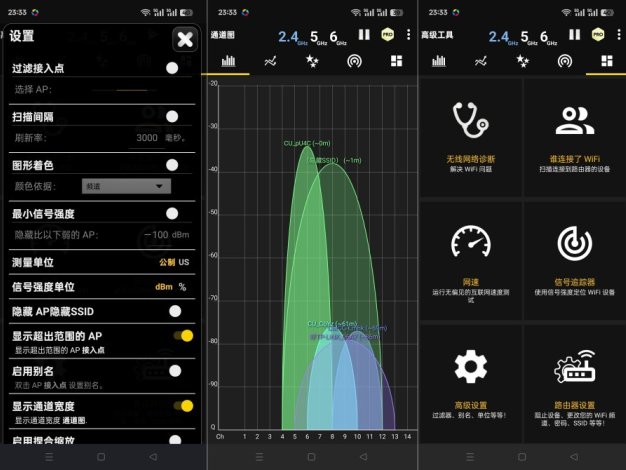Toggle 启用别名 switch

coord(175,371)
